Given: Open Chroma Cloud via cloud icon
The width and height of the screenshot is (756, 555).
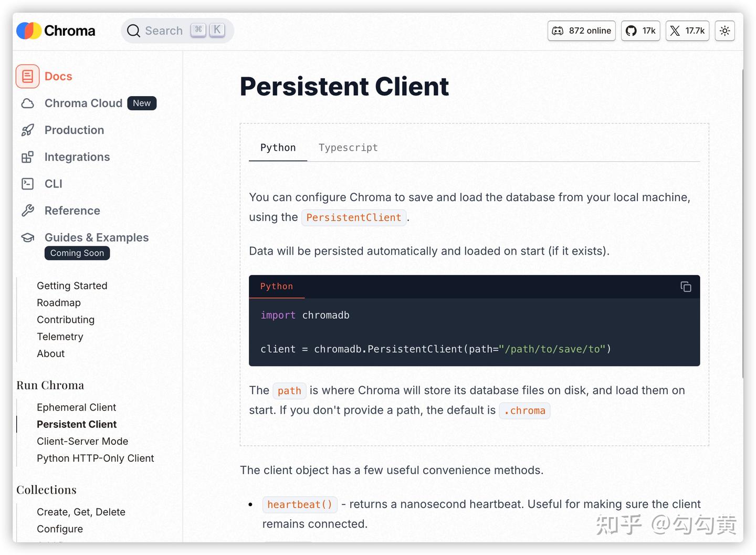Looking at the screenshot, I should pos(28,103).
